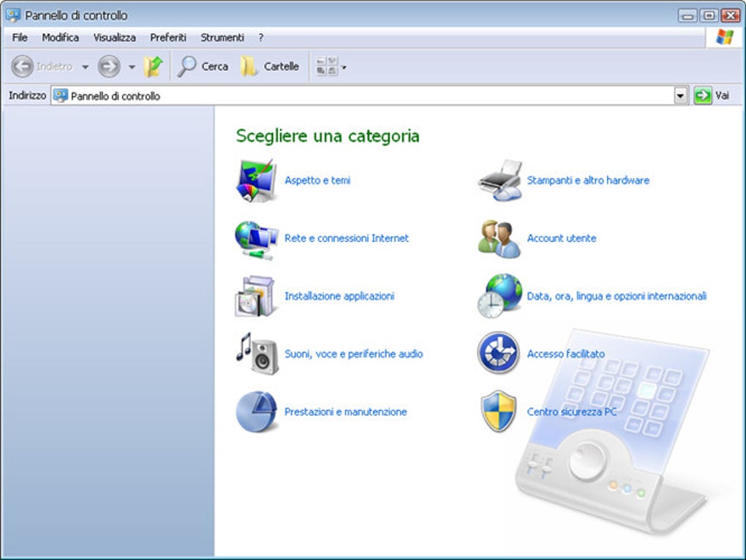Open the Prestazioni e manutenzione link
The image size is (746, 560).
click(345, 412)
